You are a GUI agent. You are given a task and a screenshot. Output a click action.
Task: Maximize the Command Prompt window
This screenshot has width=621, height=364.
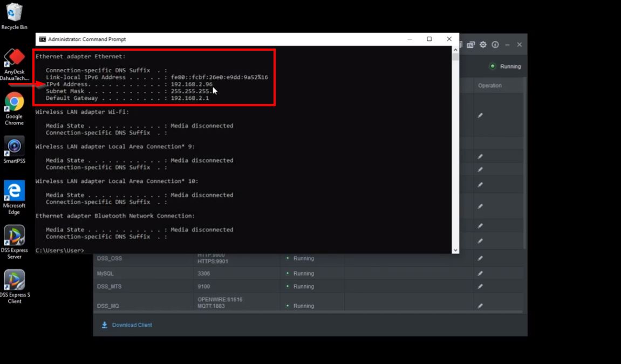pos(429,39)
